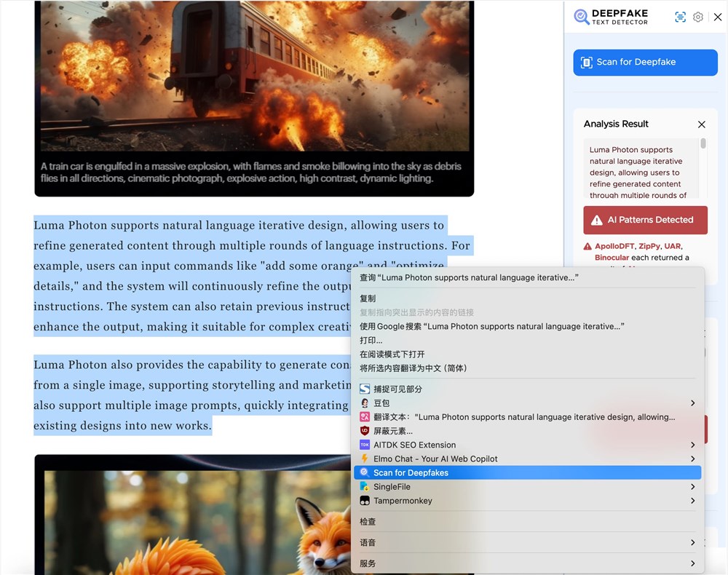Click the train explosion image

(254, 76)
